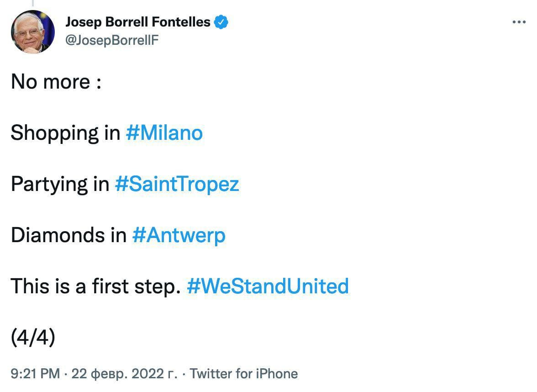Click the '(4/4)' thread counter text
537x392 pixels.
pos(33,337)
